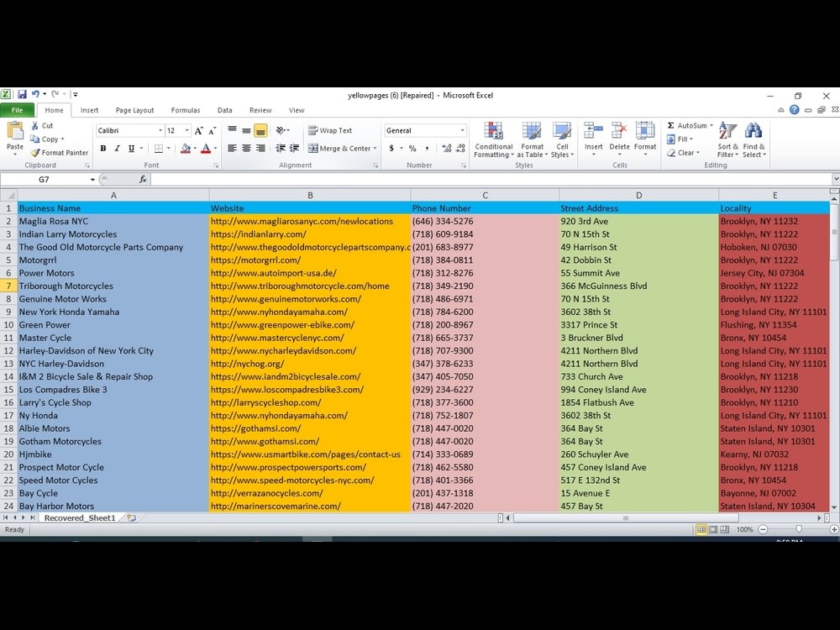Image resolution: width=840 pixels, height=630 pixels.
Task: Switch to the Data tab
Action: tap(224, 110)
